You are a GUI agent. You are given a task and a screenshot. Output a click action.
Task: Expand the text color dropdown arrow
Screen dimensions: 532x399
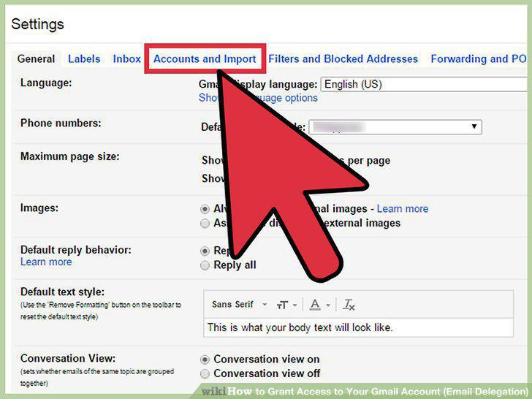328,305
